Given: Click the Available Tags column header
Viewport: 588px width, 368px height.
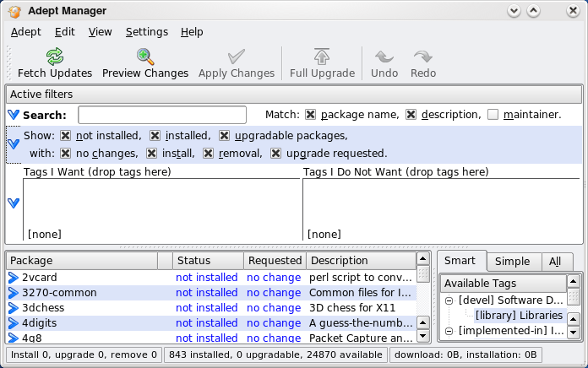Looking at the screenshot, I should pos(504,284).
